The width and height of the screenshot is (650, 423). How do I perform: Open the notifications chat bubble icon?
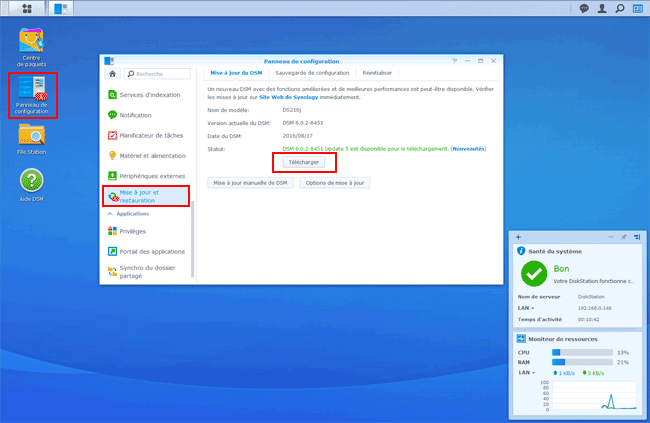(584, 8)
